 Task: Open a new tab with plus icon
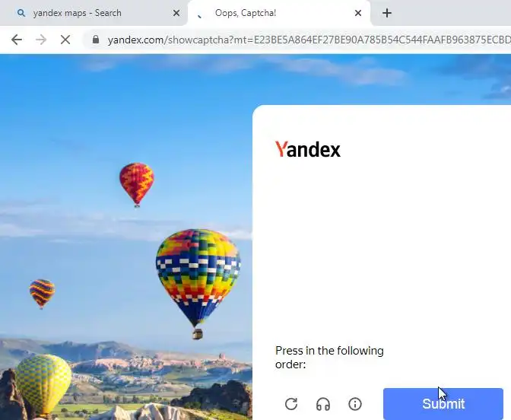click(x=387, y=13)
